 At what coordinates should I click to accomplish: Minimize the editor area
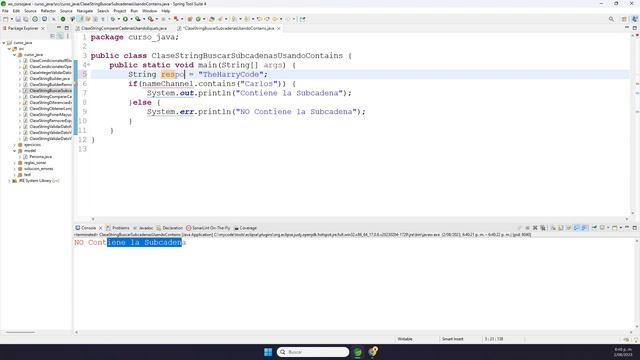click(627, 28)
